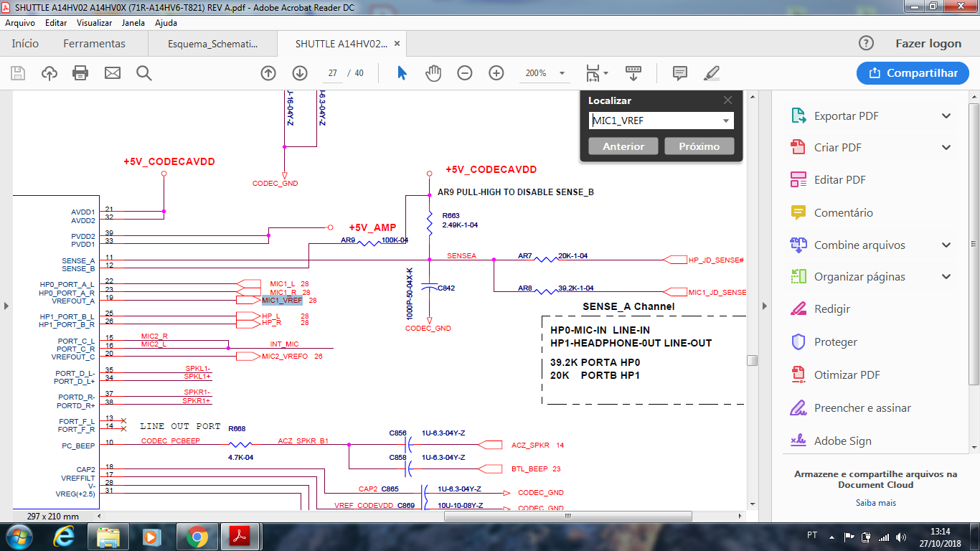This screenshot has width=980, height=551.
Task: Expand the Criar PDF section
Action: tap(946, 148)
